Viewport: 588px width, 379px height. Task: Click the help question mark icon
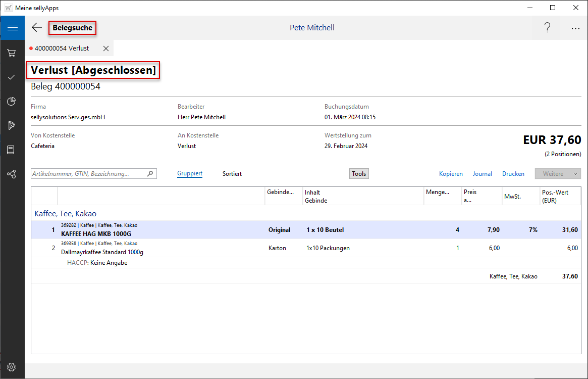pyautogui.click(x=547, y=28)
